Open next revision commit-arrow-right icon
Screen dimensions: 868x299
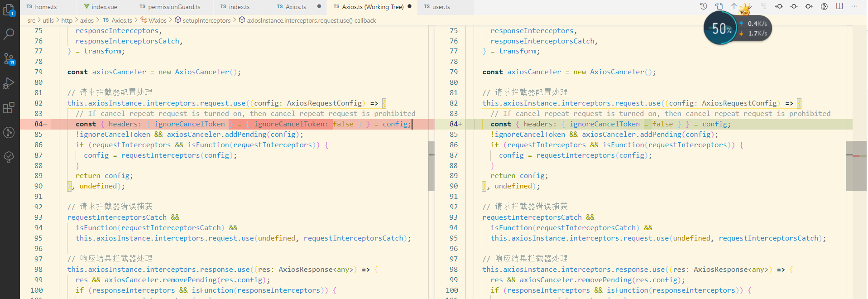[809, 6]
